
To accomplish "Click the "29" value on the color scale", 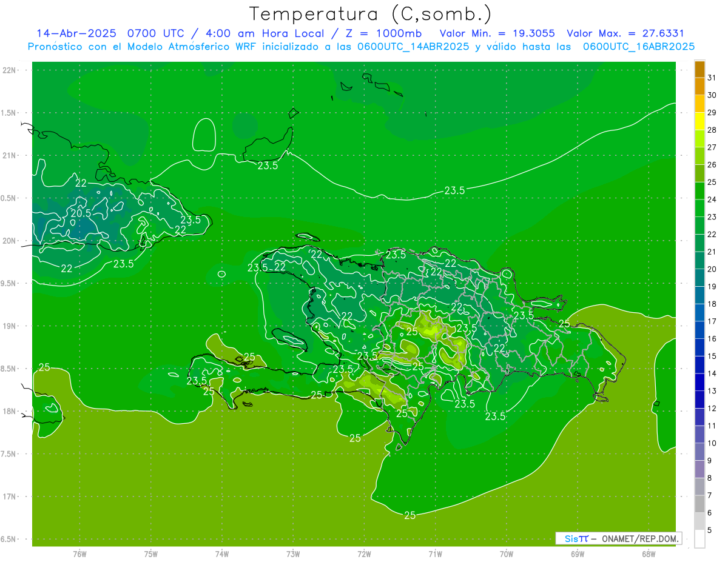I will [712, 112].
